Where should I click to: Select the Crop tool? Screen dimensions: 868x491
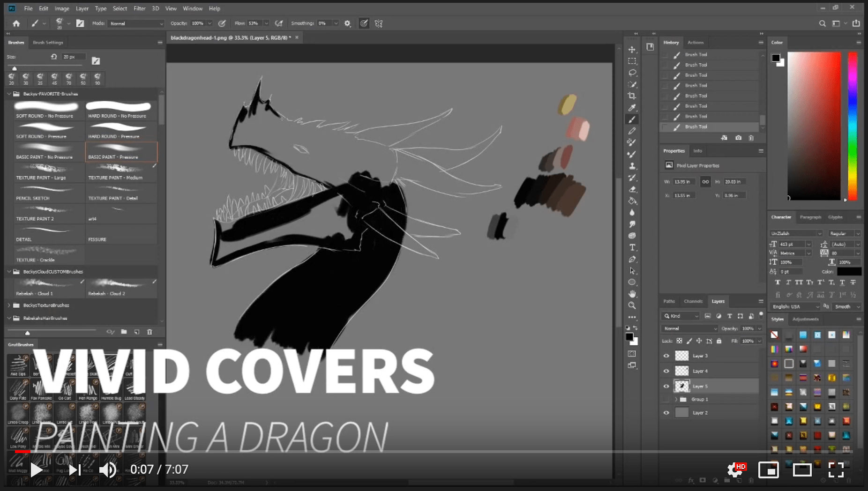point(632,96)
